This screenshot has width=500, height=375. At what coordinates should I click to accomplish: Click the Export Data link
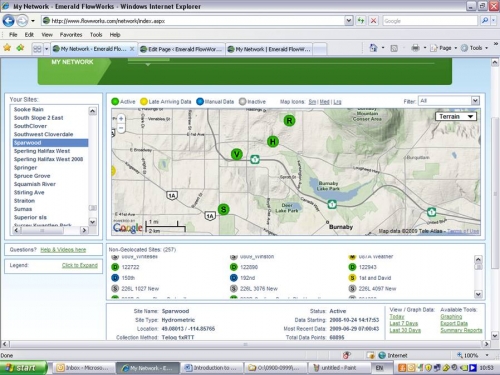click(x=454, y=323)
